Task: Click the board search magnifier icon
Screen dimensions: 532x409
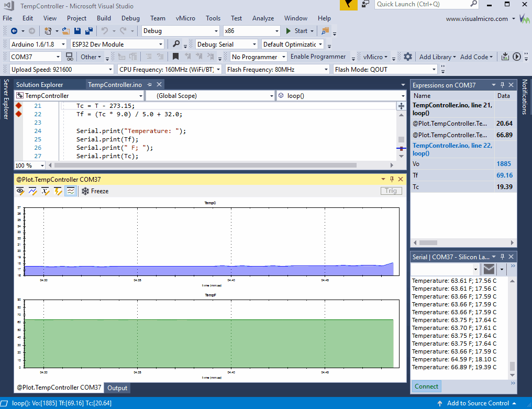Action: (176, 44)
